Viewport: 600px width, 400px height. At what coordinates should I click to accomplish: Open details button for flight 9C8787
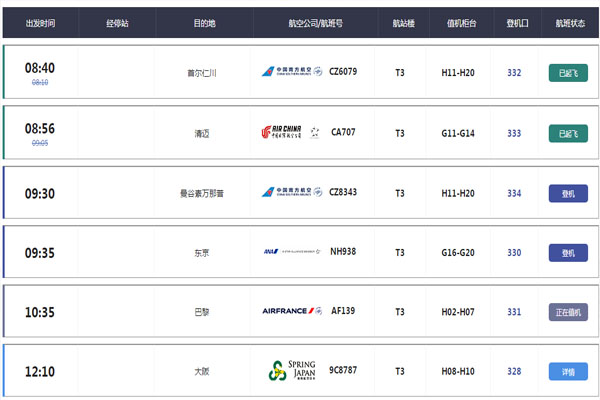(x=568, y=371)
